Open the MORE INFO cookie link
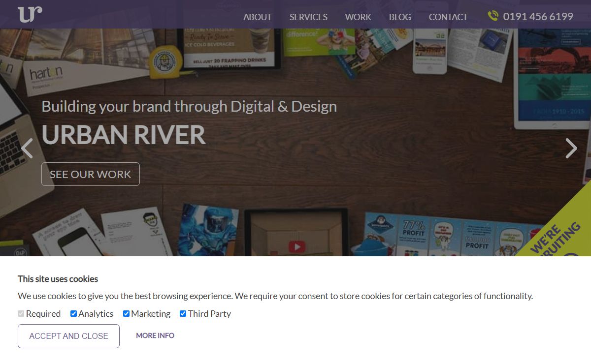The width and height of the screenshot is (591, 364). coord(155,335)
